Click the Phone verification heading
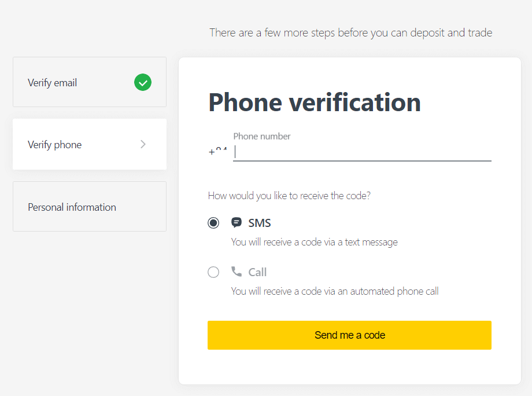Viewport: 532px width, 396px height. tap(315, 102)
